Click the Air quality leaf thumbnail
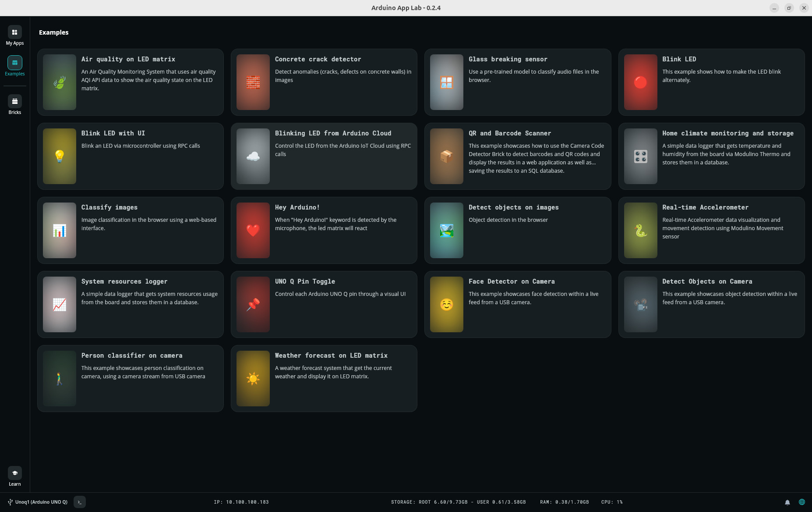 60,82
